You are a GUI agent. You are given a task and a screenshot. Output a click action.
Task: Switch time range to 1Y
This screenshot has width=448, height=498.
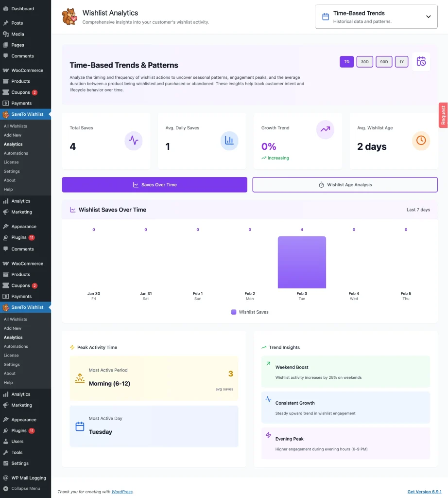click(x=401, y=62)
